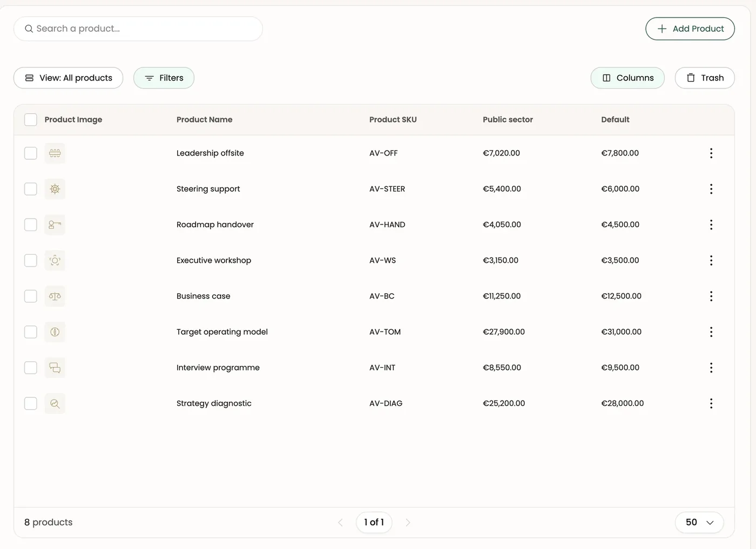Select the Target operating model checkbox

pyautogui.click(x=31, y=332)
